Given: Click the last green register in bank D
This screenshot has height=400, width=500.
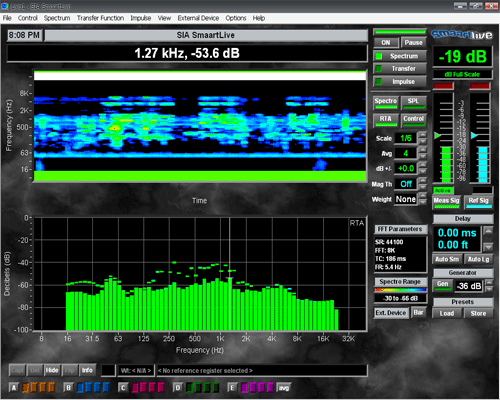Looking at the screenshot, I should [215, 387].
